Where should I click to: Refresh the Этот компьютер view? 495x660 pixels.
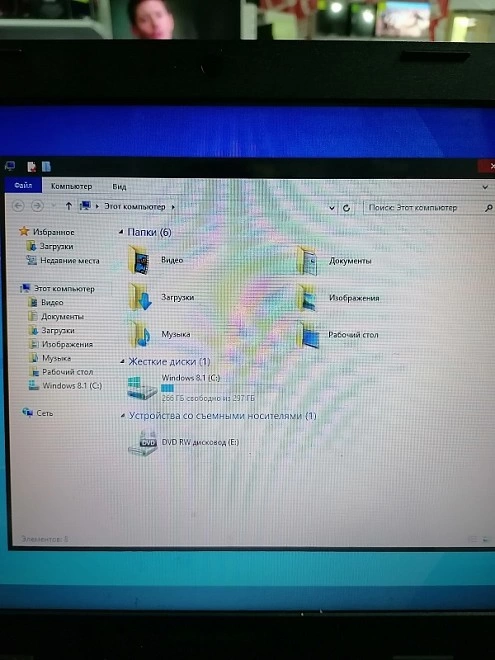[346, 208]
